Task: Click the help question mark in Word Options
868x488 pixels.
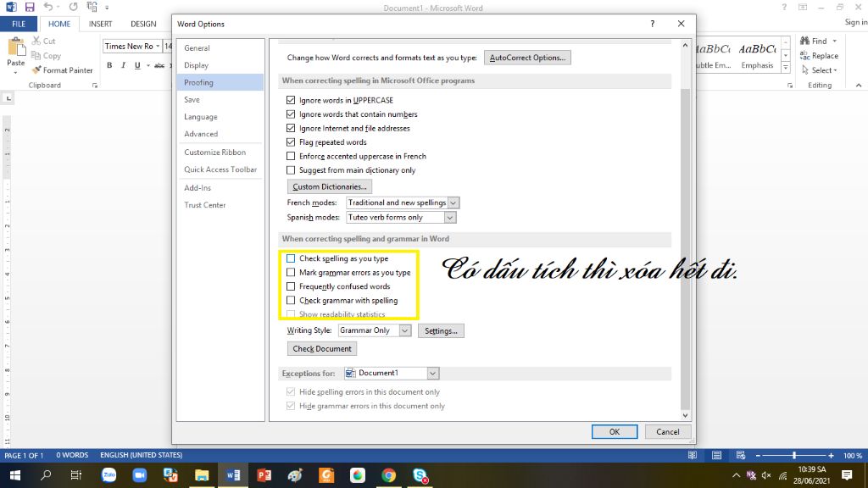Action: 652,24
